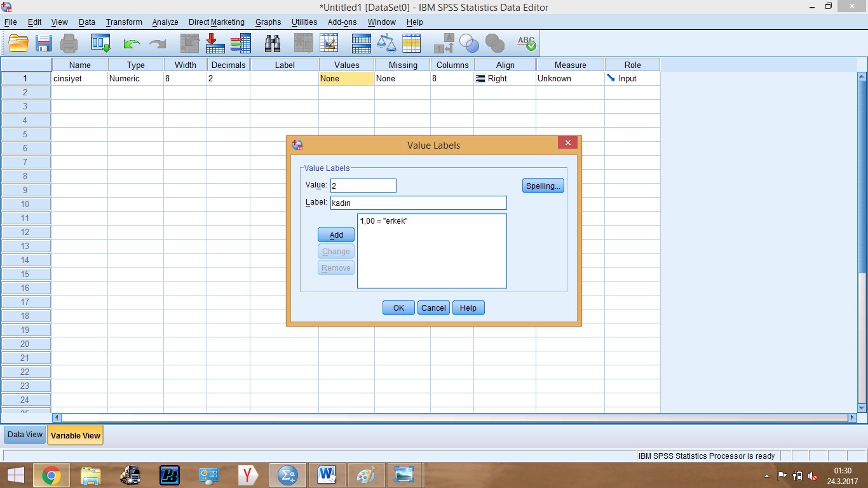This screenshot has height=488, width=868.
Task: Cancel the Value Labels dialog
Action: pyautogui.click(x=433, y=308)
